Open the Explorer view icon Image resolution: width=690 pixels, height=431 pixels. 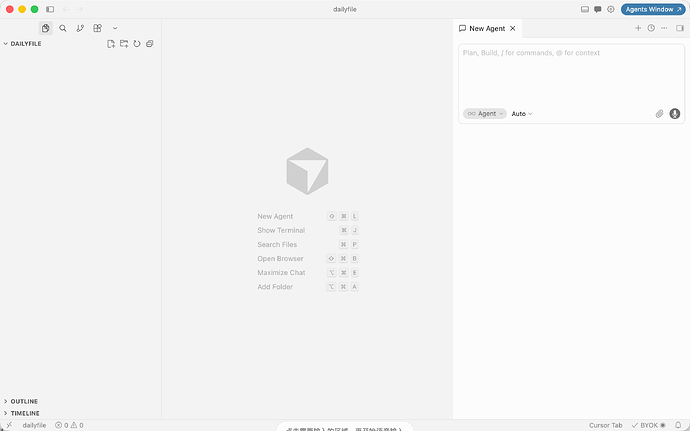[45, 28]
